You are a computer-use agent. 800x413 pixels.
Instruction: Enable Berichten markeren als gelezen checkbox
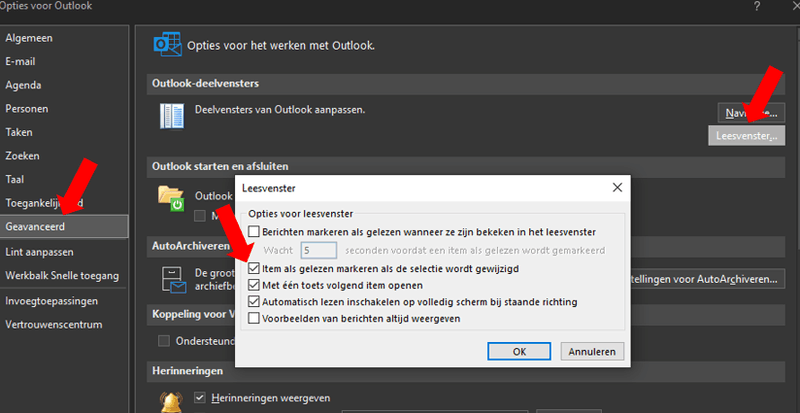254,232
